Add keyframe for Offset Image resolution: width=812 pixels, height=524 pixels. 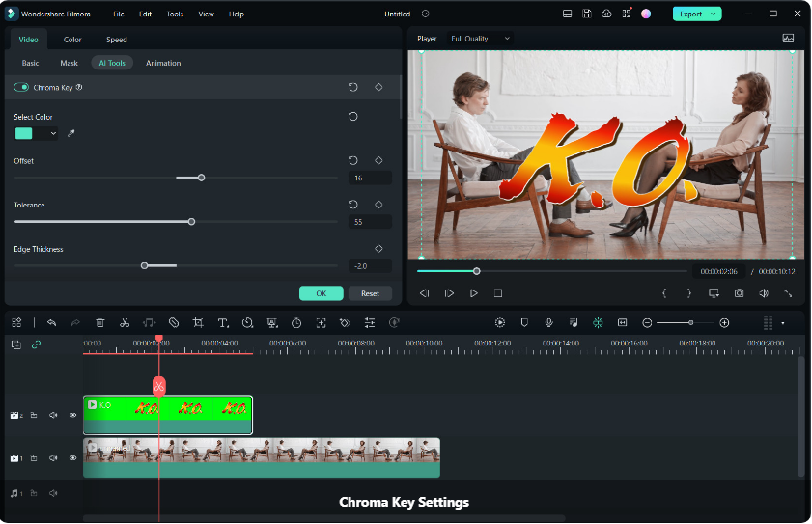[378, 160]
